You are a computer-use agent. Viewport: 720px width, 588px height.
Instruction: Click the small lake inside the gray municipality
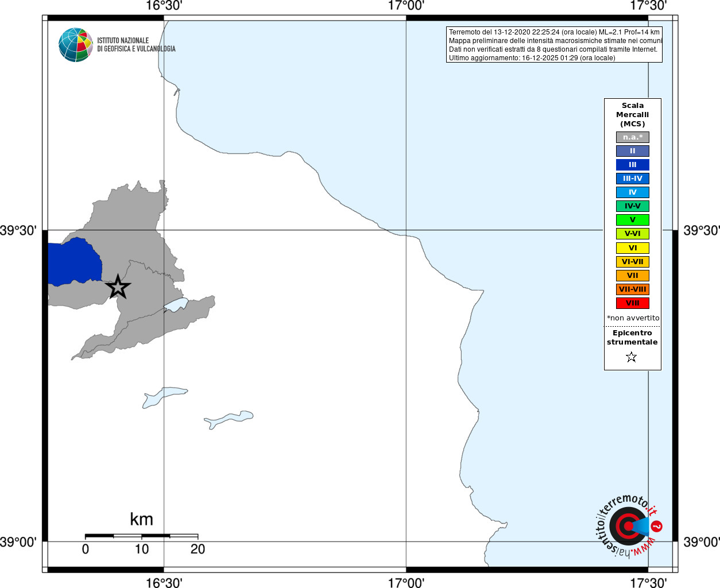coord(176,304)
